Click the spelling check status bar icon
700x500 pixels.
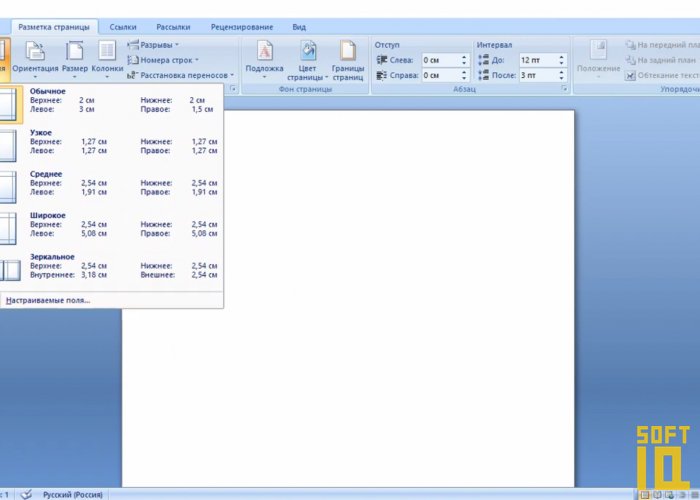pos(27,494)
